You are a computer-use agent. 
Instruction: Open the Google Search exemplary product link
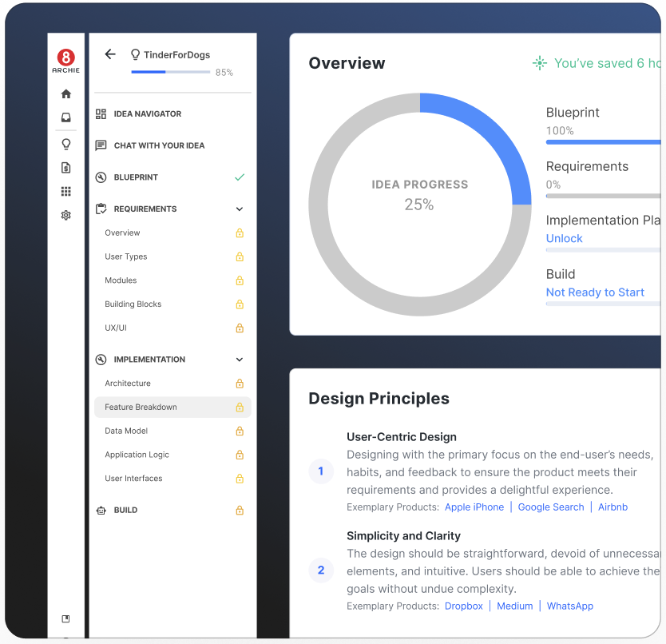(550, 507)
